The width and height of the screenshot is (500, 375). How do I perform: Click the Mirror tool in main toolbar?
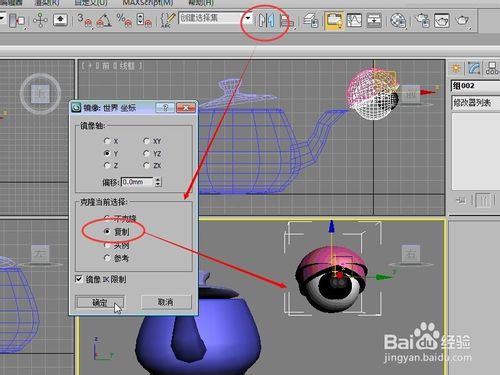click(266, 21)
